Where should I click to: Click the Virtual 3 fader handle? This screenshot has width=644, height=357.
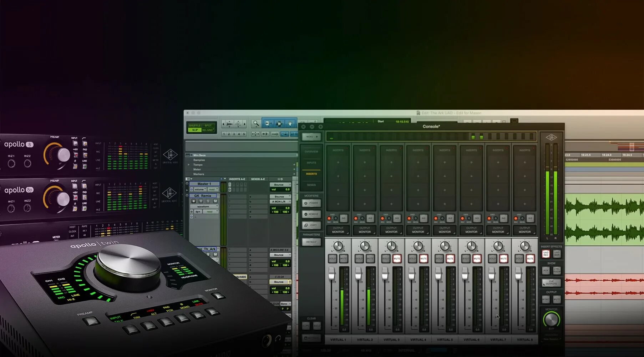385,273
